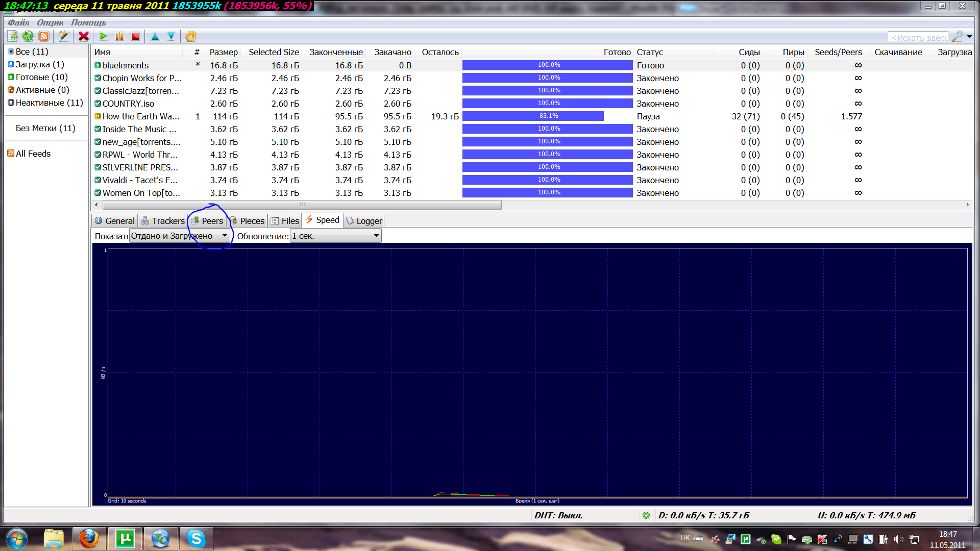Open Preferences with the gear icon
This screenshot has width=980, height=551.
191,36
